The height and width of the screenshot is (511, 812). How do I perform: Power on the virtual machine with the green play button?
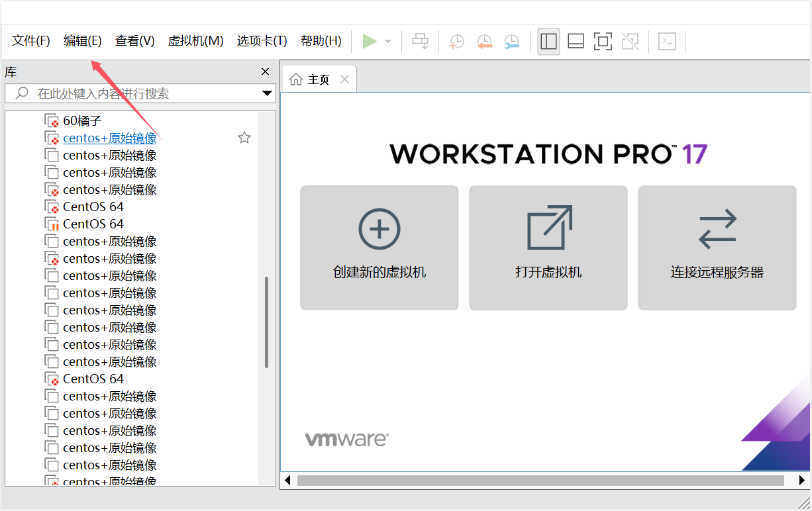pyautogui.click(x=370, y=41)
